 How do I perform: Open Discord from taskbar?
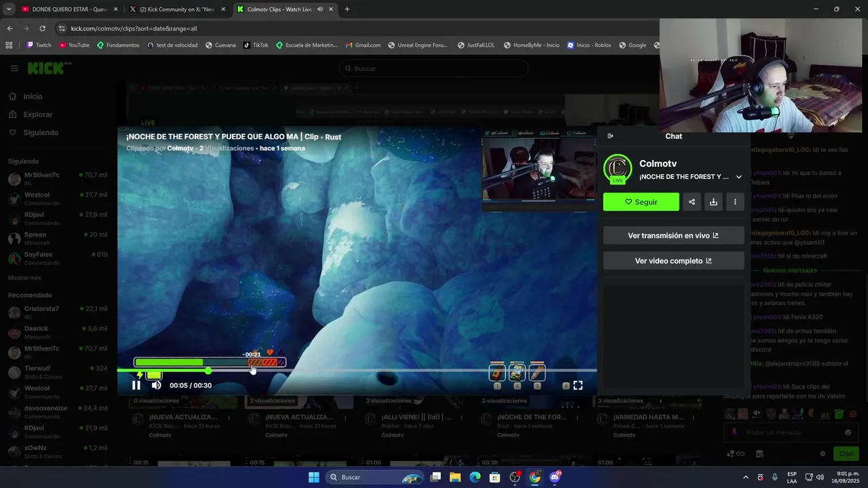coord(555,477)
